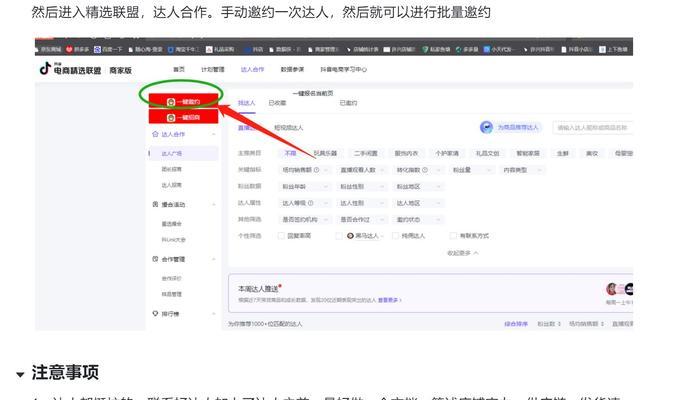Tick the 纯佣达人 checkbox

point(395,236)
